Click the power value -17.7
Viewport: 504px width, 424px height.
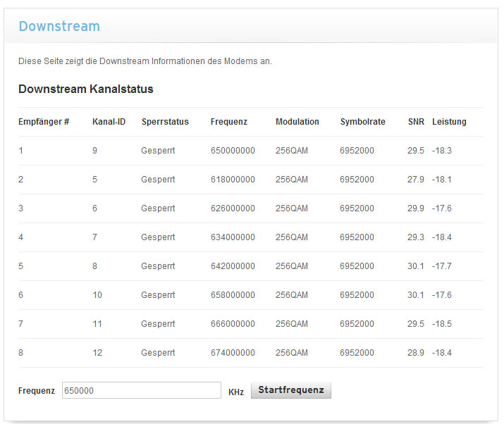(442, 266)
